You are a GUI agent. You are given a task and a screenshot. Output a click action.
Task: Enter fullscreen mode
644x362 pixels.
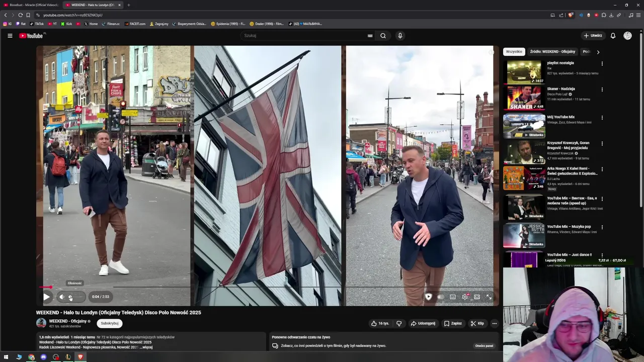click(x=489, y=297)
